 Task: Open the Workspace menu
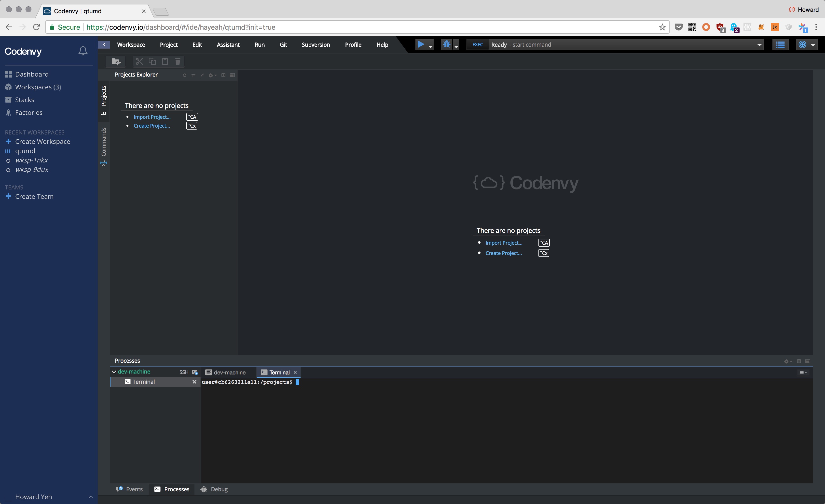click(131, 45)
